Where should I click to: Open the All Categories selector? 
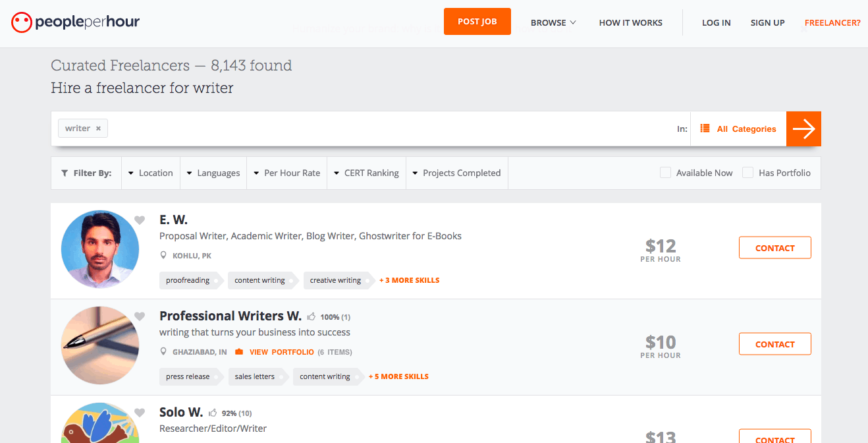(738, 129)
